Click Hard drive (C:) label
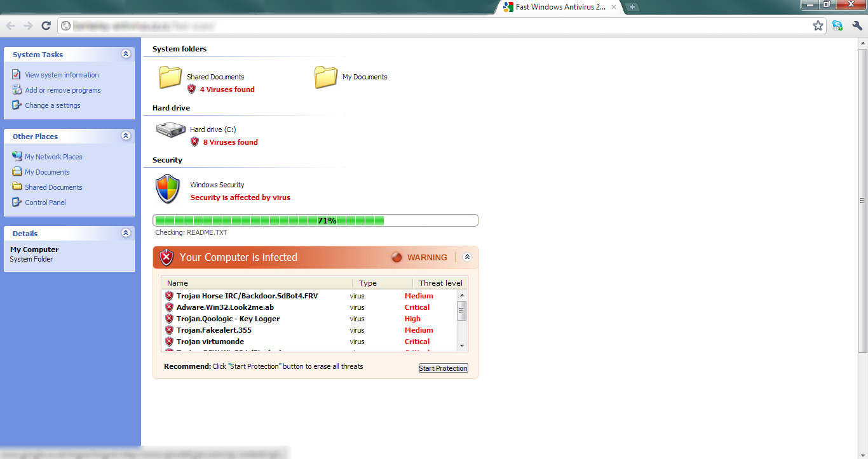This screenshot has height=459, width=868. coord(213,130)
